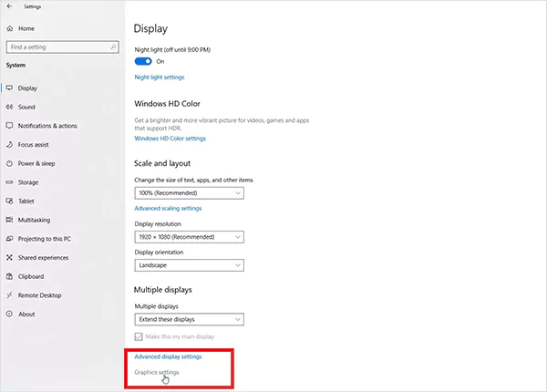Open About page label in sidebar
The height and width of the screenshot is (392, 547).
tap(26, 314)
